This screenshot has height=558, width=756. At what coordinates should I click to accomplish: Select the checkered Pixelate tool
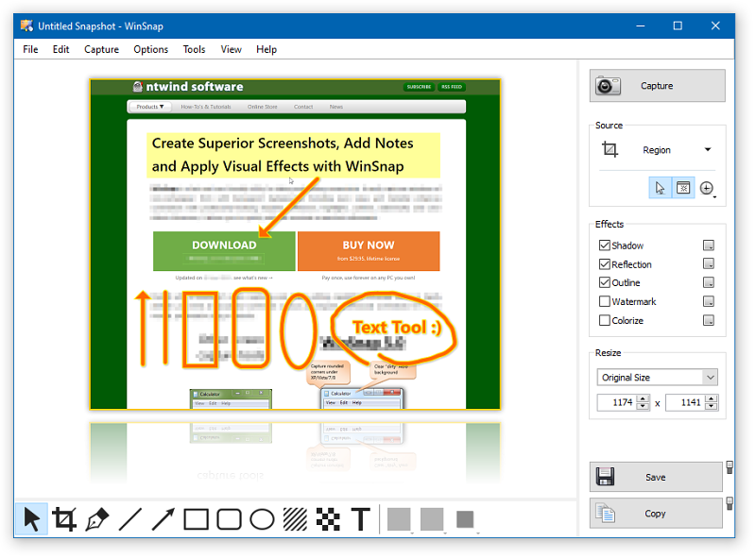(x=328, y=519)
